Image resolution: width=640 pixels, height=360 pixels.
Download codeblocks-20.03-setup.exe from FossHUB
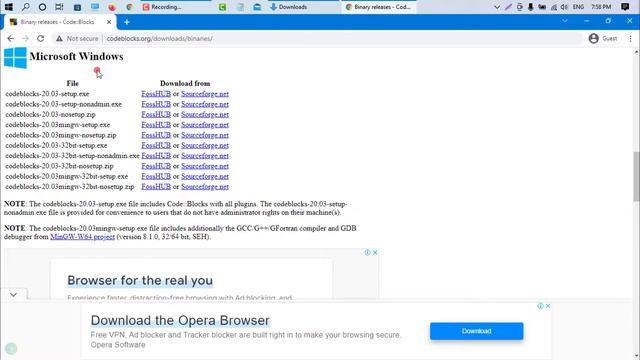coord(156,94)
